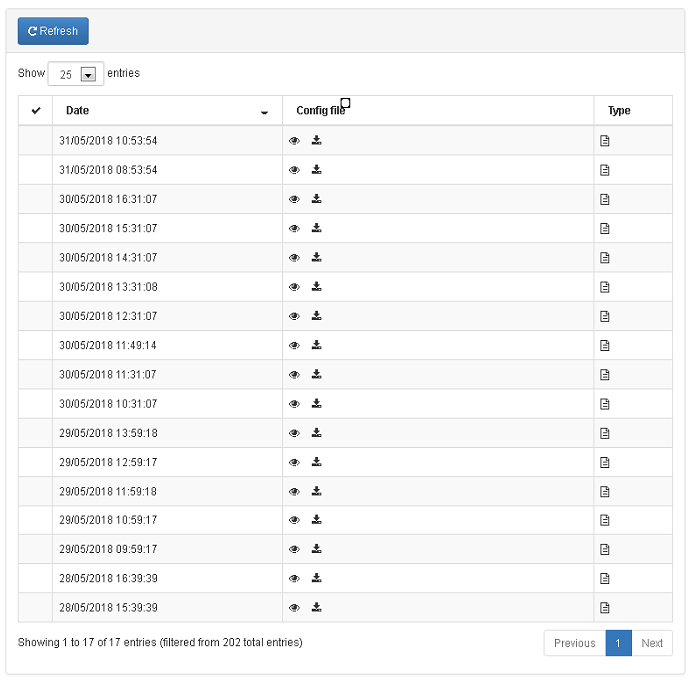
Task: View config from 29/05/2018 12:59:17
Action: [294, 462]
